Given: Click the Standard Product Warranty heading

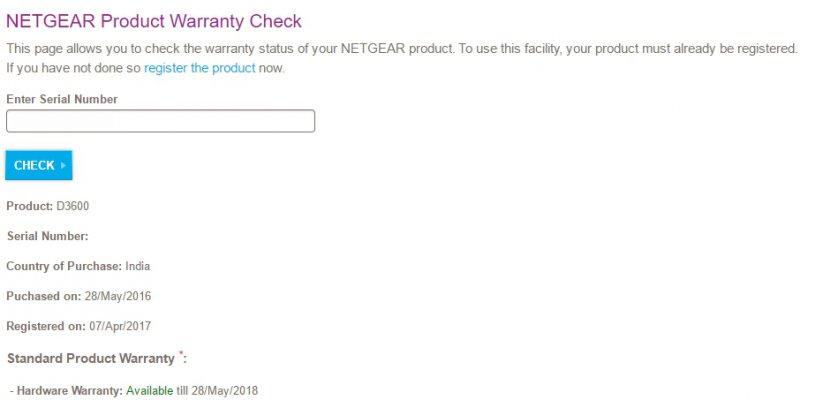Looking at the screenshot, I should (90, 359).
